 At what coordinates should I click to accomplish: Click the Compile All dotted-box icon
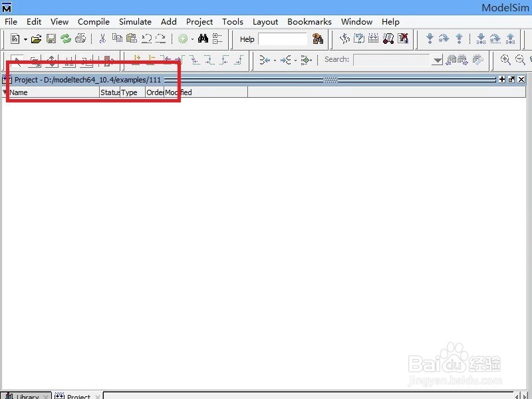click(x=359, y=39)
